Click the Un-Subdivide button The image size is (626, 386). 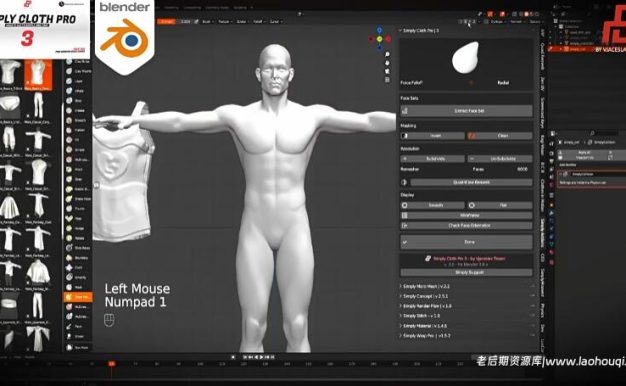500,158
